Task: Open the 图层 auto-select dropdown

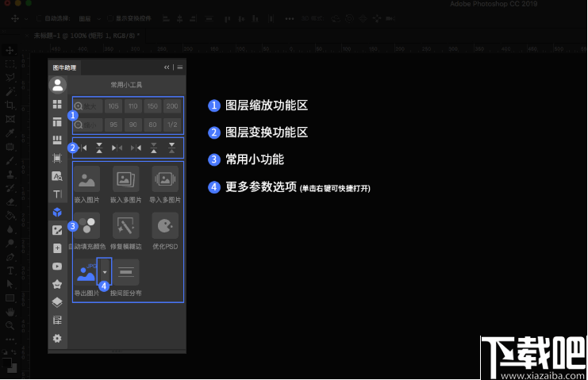Action: coord(90,19)
